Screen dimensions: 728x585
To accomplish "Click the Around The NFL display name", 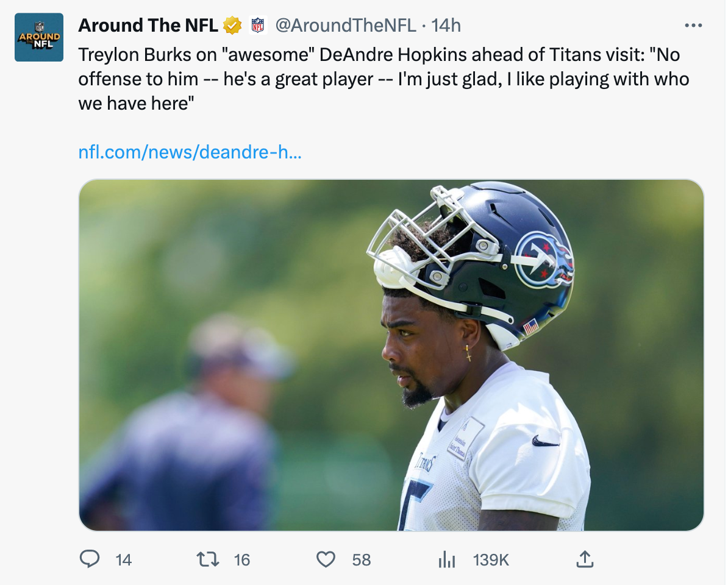I will (x=148, y=25).
